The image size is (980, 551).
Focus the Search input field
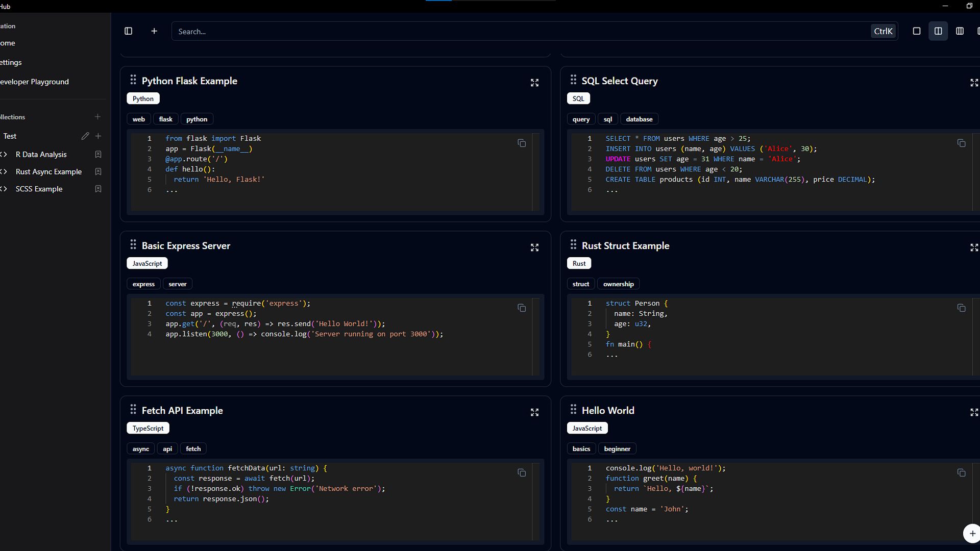pyautogui.click(x=534, y=31)
